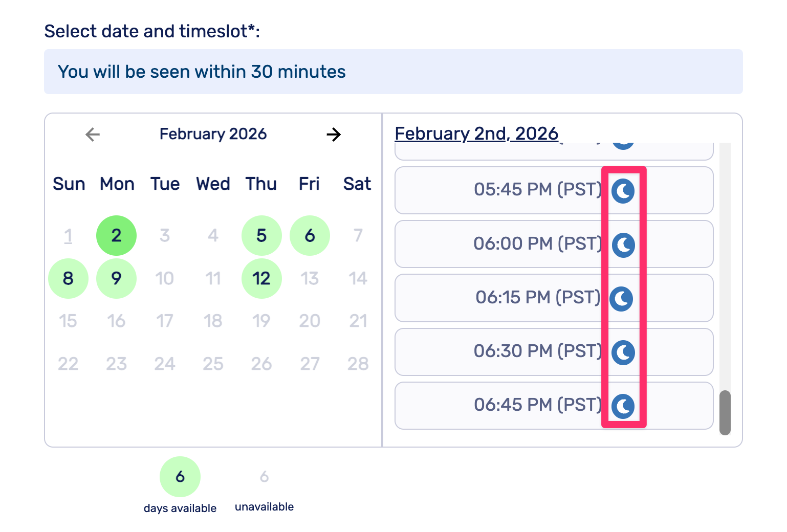Pick Friday February 6 date
787x532 pixels.
(310, 235)
